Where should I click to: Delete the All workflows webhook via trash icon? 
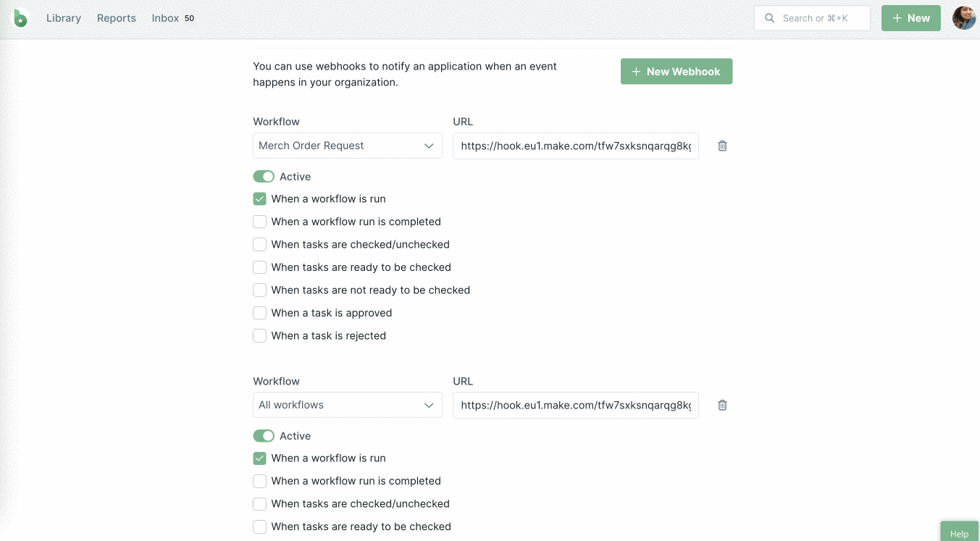pyautogui.click(x=721, y=405)
